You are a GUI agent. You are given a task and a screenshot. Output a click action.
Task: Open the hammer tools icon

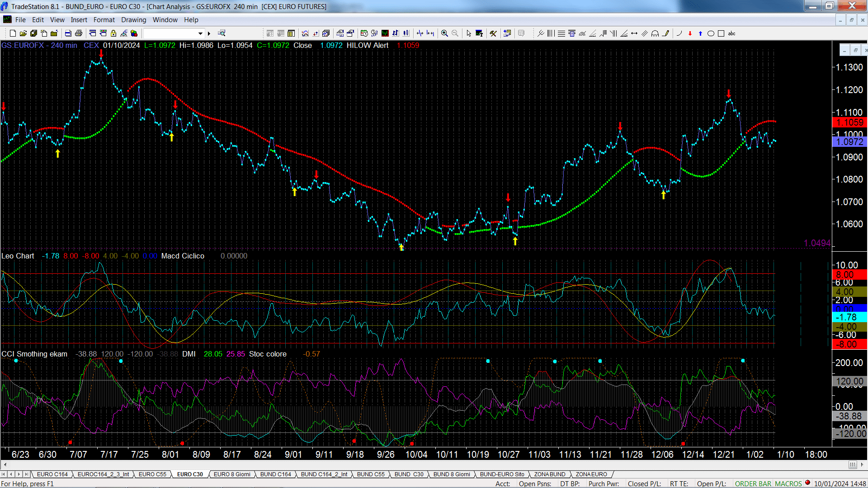(x=493, y=33)
